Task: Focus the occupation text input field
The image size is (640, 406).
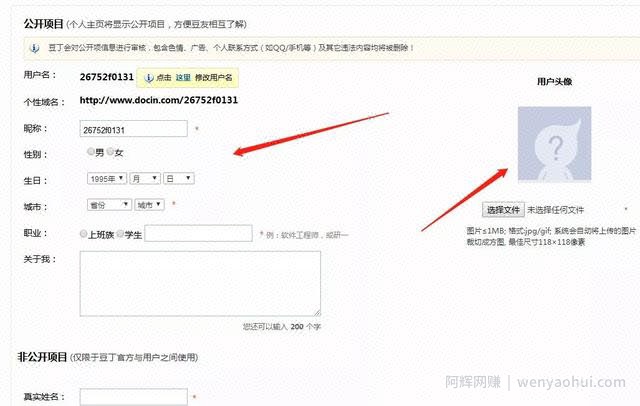Action: (198, 233)
